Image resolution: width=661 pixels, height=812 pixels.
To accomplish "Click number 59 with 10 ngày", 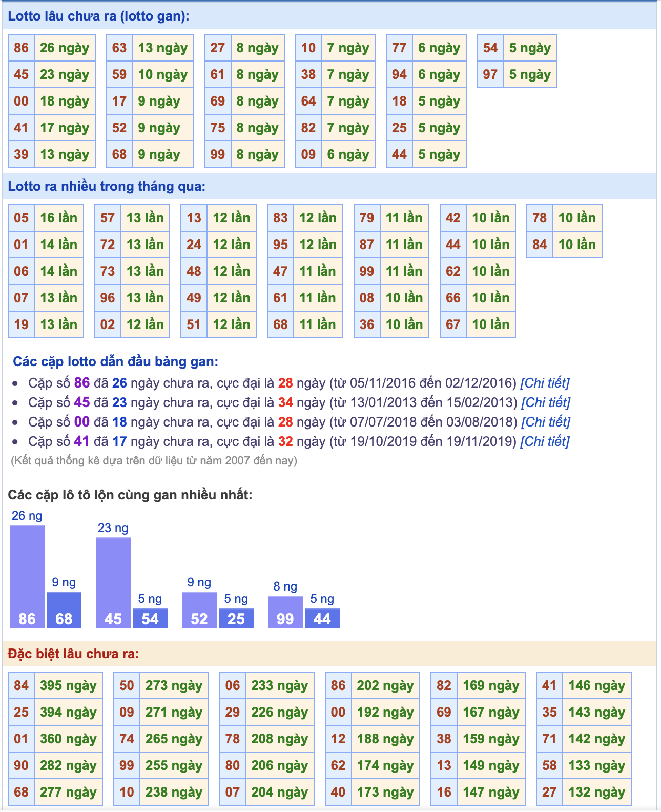I will (x=119, y=74).
